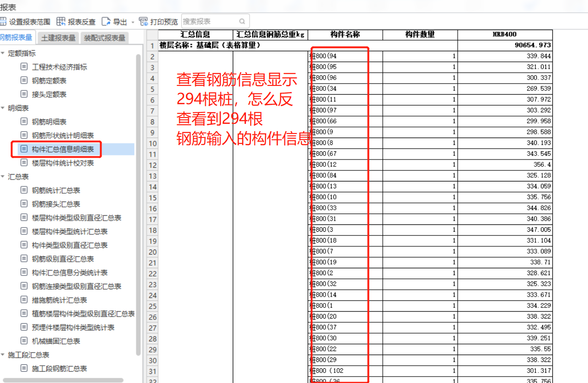Click the HRB400 column header
The image size is (588, 383).
point(505,35)
